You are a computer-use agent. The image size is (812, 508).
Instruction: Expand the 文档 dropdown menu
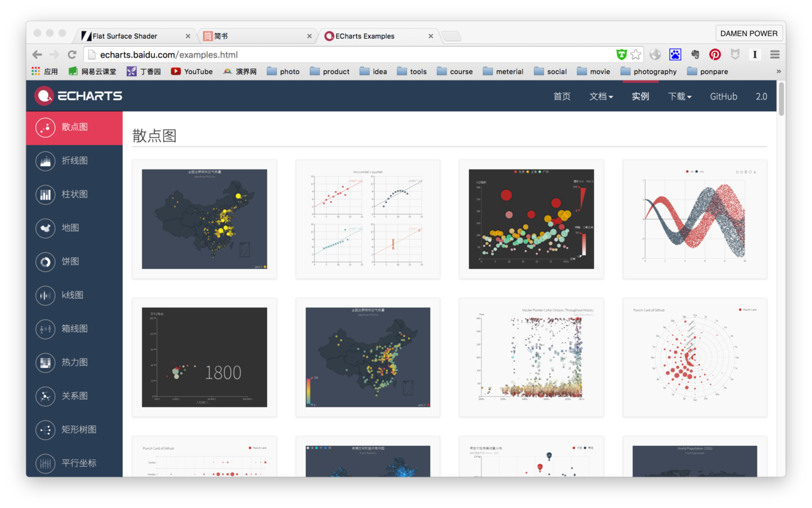601,96
